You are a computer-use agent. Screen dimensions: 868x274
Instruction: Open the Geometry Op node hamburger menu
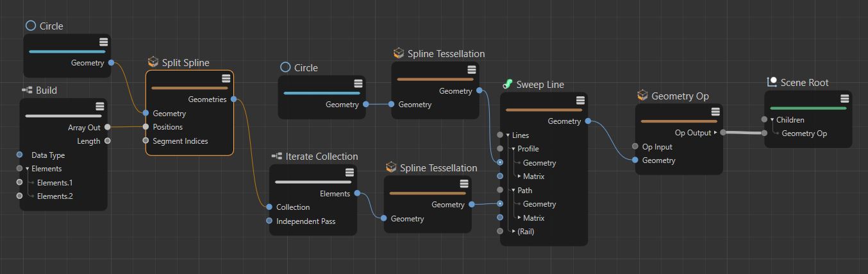715,112
